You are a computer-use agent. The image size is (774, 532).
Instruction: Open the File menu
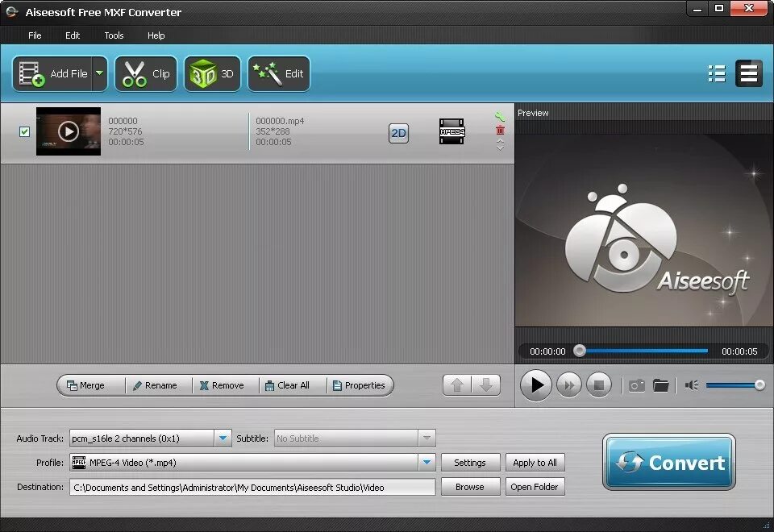[35, 35]
